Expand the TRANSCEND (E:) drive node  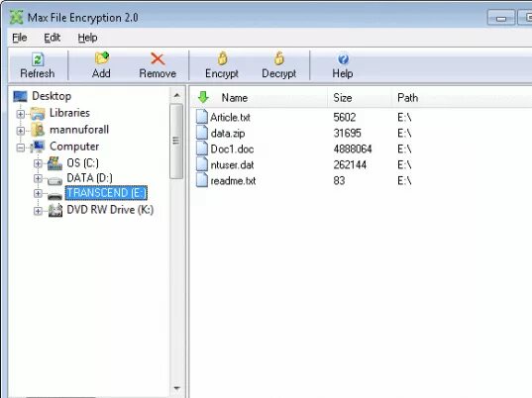click(38, 193)
